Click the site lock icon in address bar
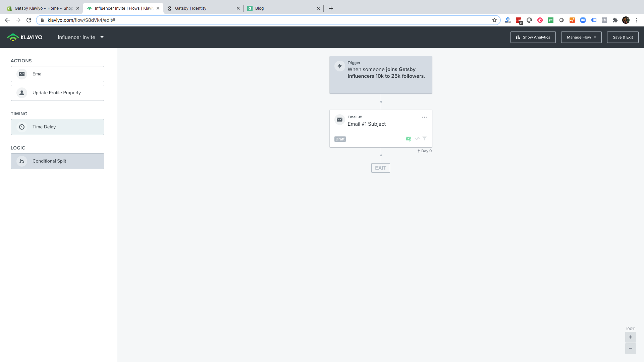 (42, 20)
